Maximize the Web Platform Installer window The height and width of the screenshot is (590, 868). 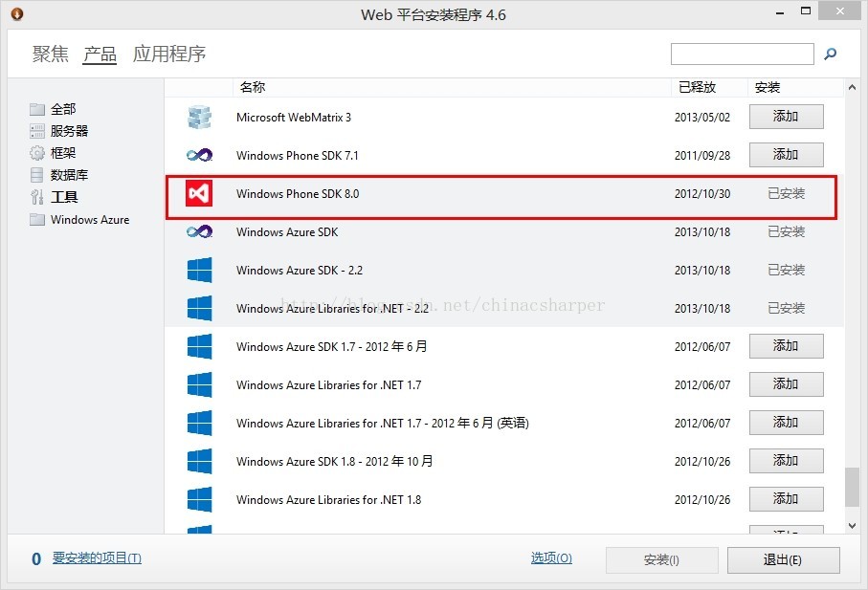(x=806, y=11)
